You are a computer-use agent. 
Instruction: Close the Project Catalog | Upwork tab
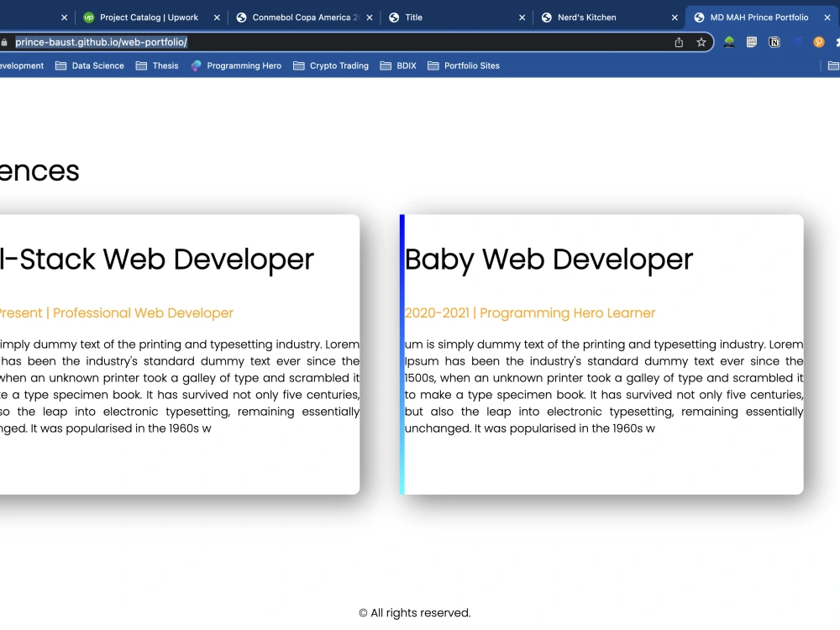coord(217,18)
